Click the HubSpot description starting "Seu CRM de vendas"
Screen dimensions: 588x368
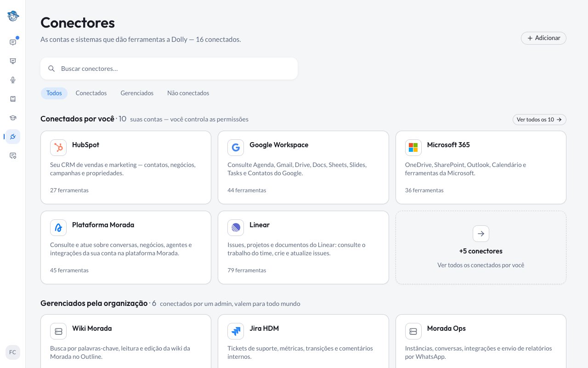(123, 169)
